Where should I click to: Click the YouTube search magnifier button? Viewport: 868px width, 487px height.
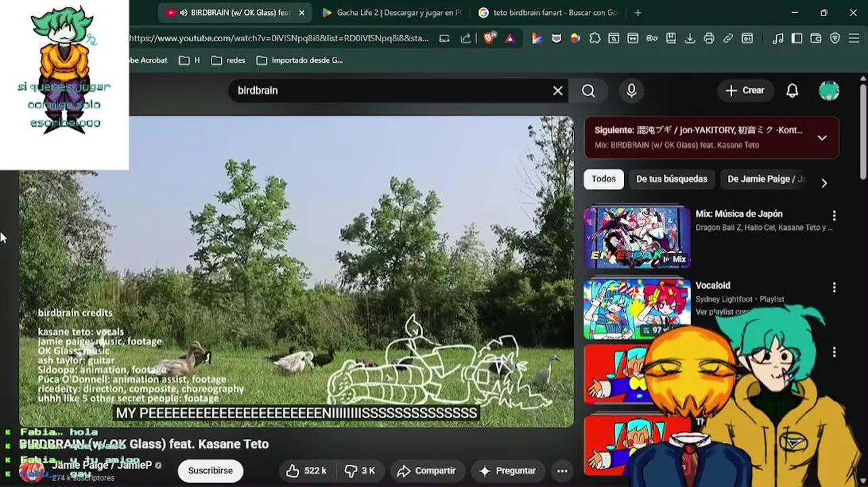tap(588, 91)
